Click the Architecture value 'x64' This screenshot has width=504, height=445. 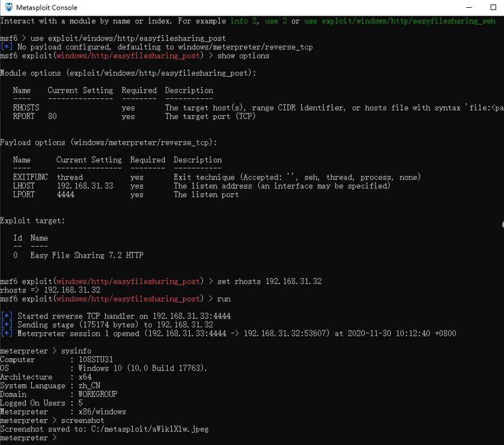[x=85, y=377]
